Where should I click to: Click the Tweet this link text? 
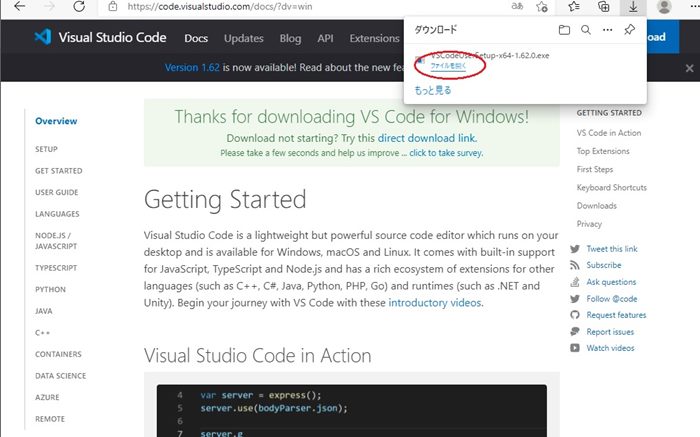[612, 249]
